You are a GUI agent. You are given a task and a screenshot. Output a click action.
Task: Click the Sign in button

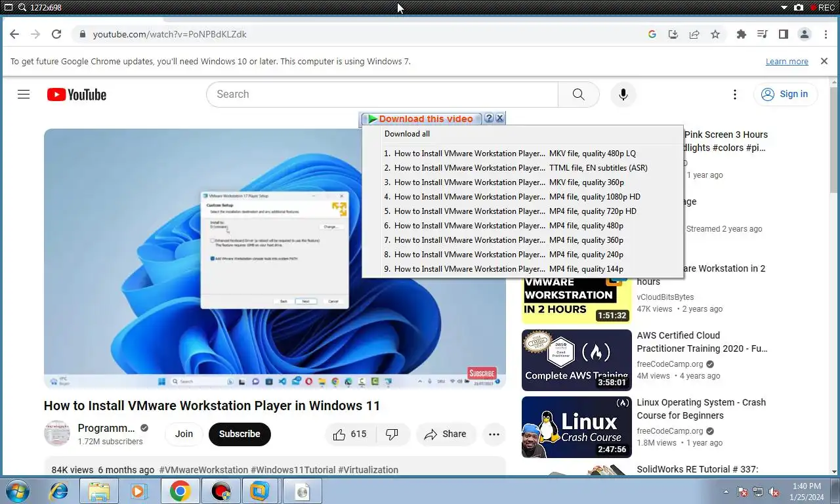click(786, 94)
